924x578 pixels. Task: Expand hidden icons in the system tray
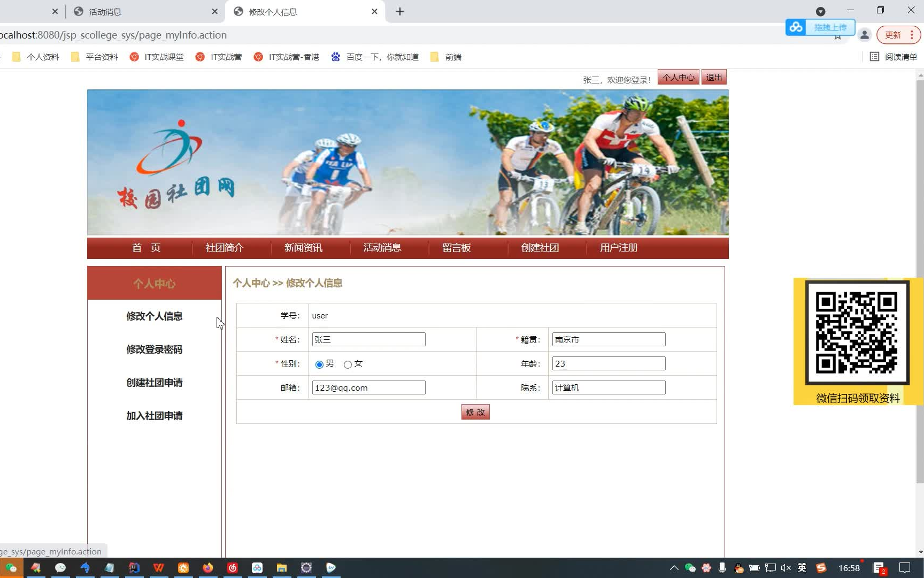674,568
